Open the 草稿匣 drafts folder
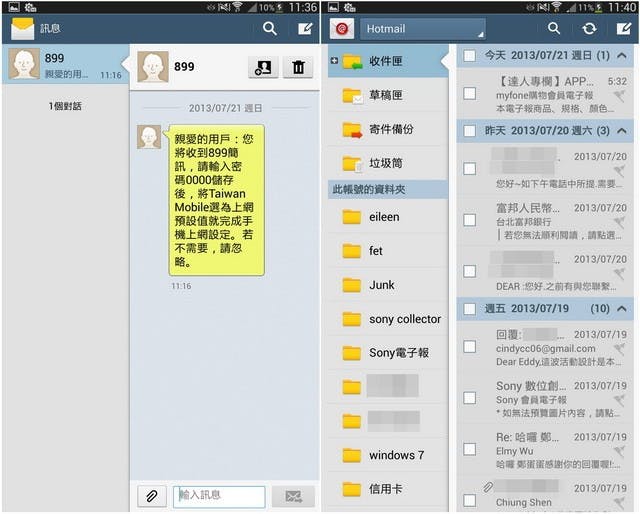Viewport: 640px width, 514px height. pyautogui.click(x=388, y=95)
